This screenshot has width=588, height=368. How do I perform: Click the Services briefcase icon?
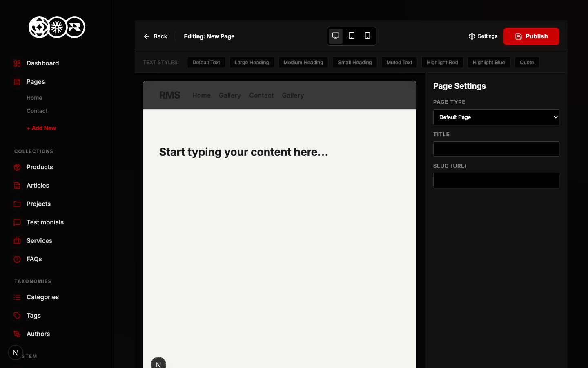click(17, 241)
